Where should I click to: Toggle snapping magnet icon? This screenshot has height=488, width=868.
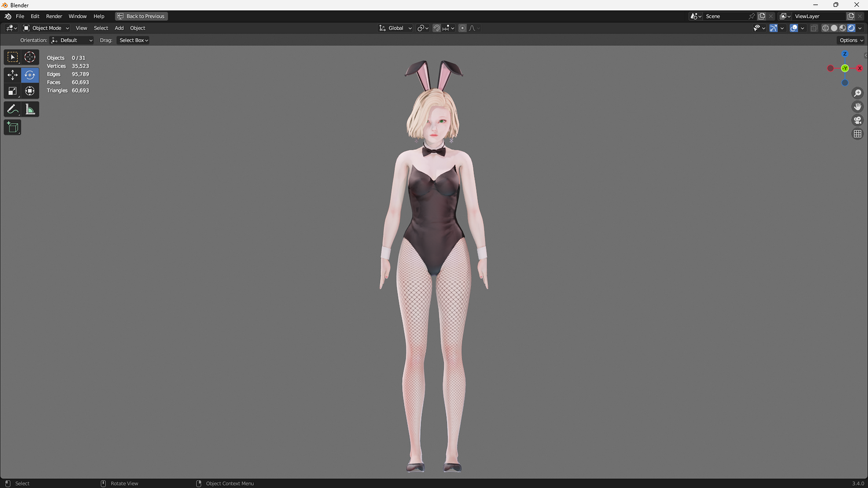click(x=437, y=28)
